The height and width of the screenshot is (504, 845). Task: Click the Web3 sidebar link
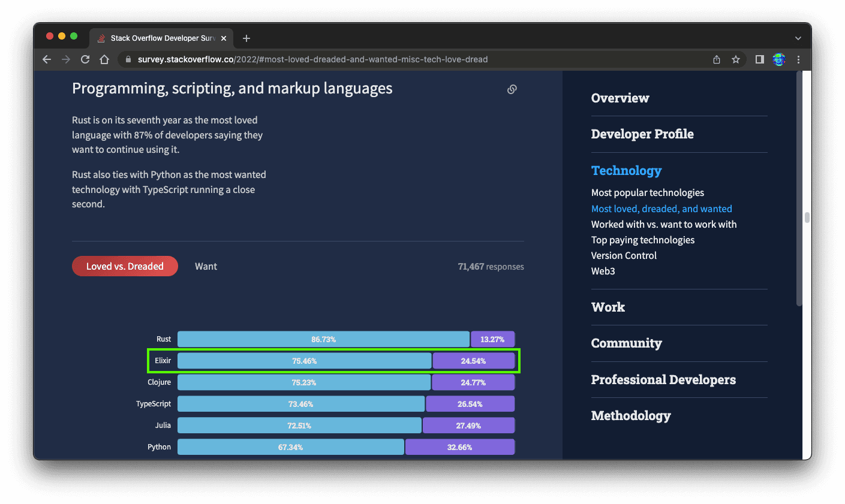603,271
